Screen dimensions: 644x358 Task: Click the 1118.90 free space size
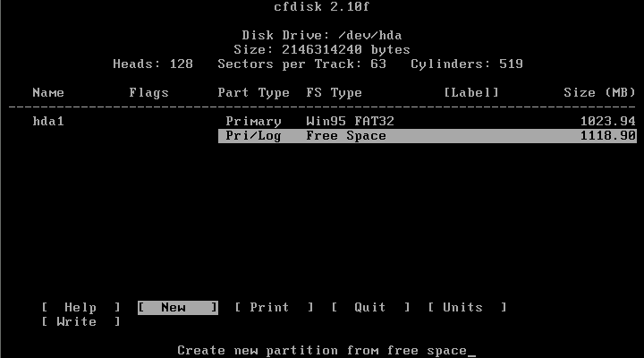[x=607, y=136]
